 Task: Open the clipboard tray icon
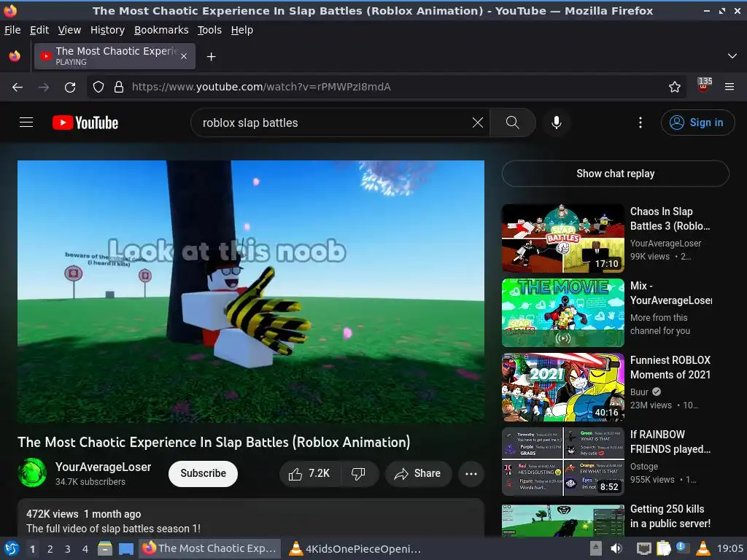click(663, 548)
